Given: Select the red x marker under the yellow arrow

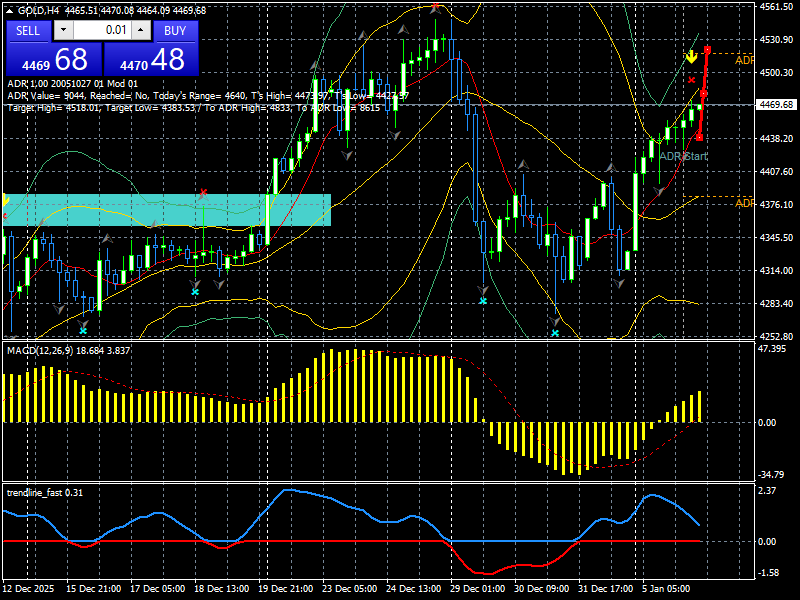Looking at the screenshot, I should coord(691,80).
